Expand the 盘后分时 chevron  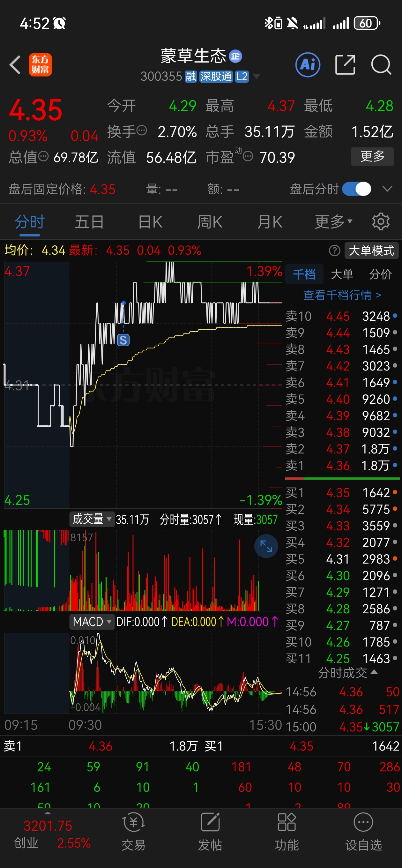tap(388, 188)
